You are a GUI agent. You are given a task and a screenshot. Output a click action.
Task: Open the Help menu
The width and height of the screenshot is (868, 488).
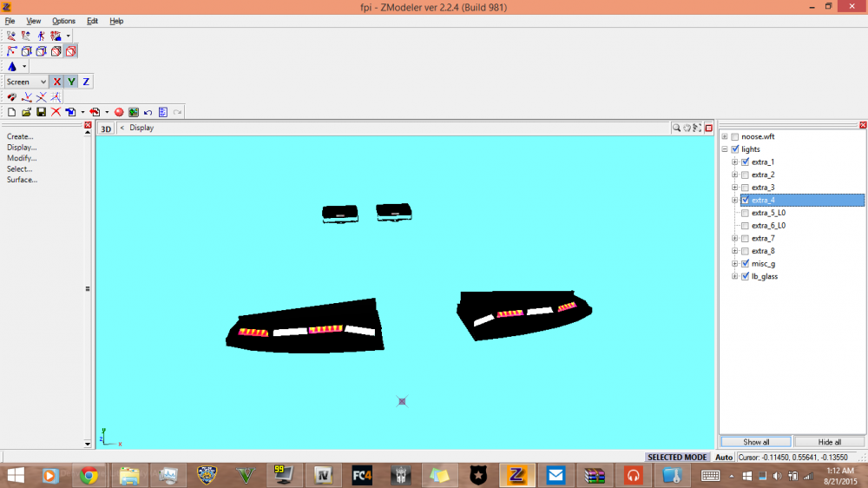[x=116, y=21]
